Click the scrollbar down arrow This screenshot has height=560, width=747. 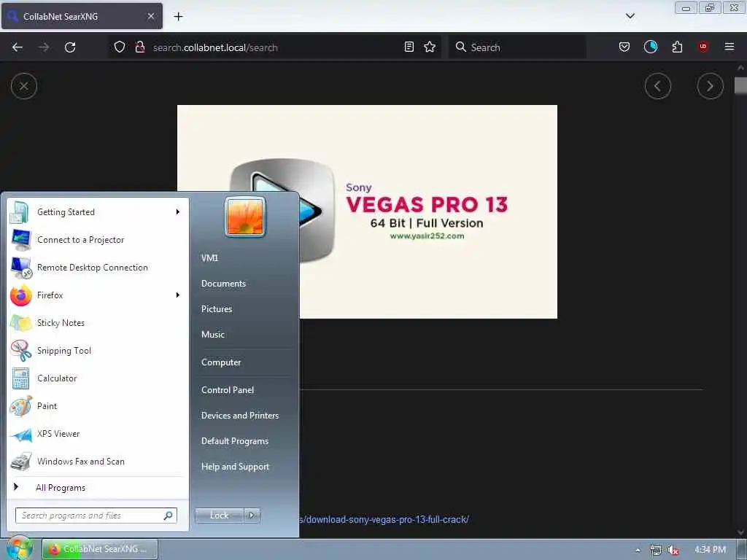pos(740,532)
